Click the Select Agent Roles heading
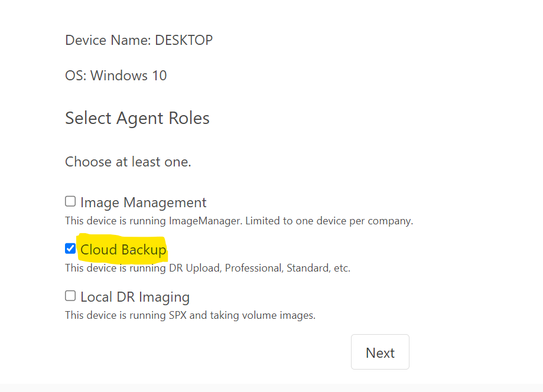The width and height of the screenshot is (543, 392). pyautogui.click(x=137, y=118)
